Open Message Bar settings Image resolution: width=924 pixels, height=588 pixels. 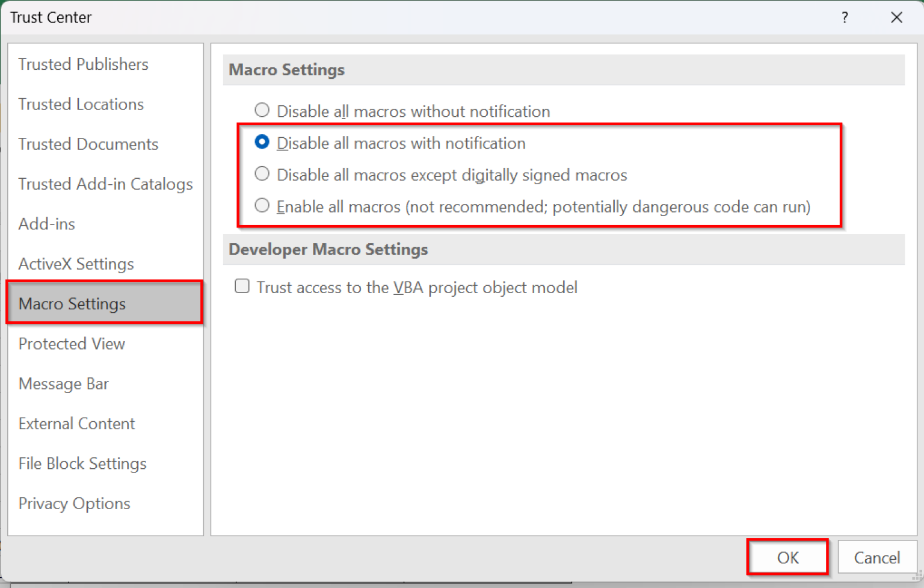coord(64,383)
